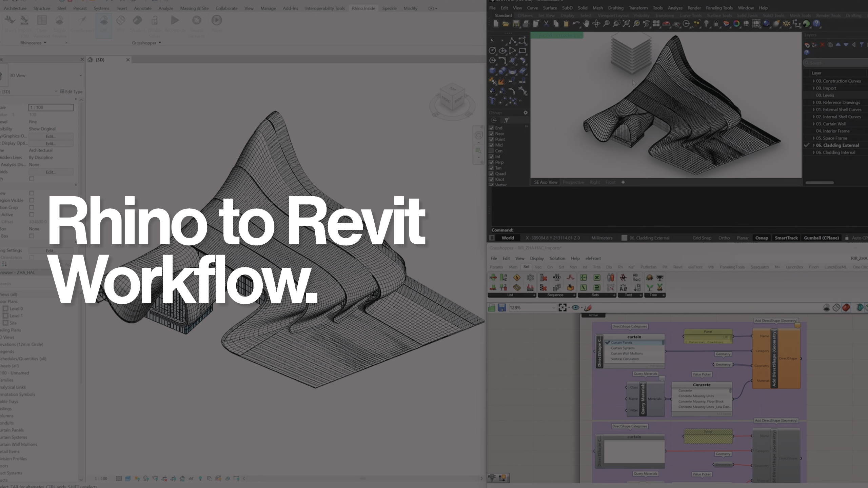Screen dimensions: 868x488
Task: Click the red X delete layer icon
Action: pyautogui.click(x=822, y=45)
